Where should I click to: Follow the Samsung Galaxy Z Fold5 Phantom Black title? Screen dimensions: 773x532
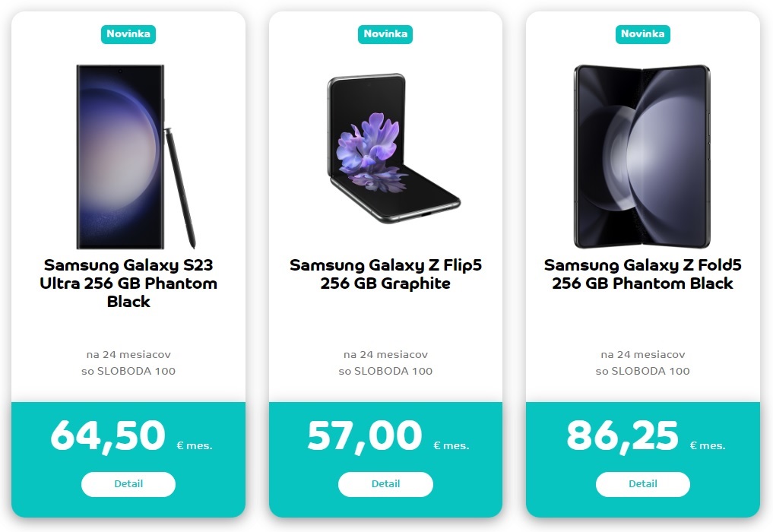tap(642, 274)
